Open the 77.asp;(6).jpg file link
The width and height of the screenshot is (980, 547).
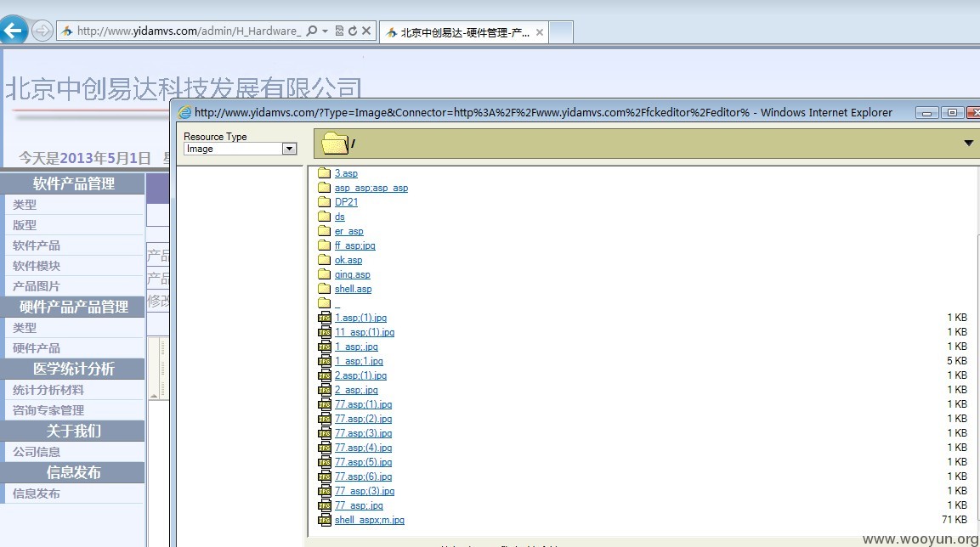click(363, 477)
